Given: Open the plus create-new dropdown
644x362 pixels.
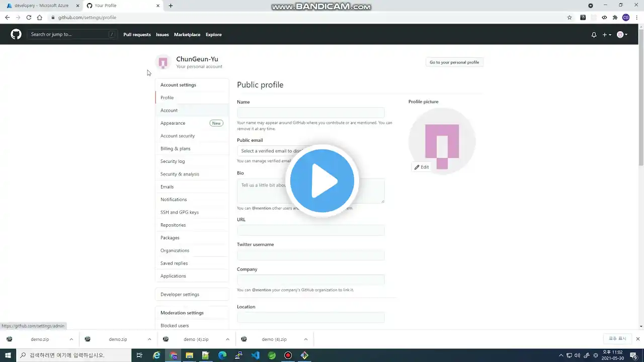Looking at the screenshot, I should [x=607, y=35].
